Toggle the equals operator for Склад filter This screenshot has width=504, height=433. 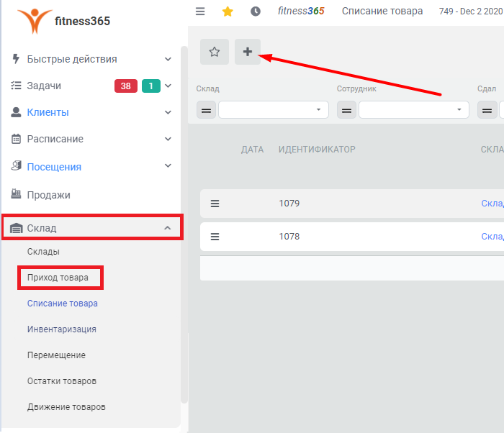click(x=206, y=110)
